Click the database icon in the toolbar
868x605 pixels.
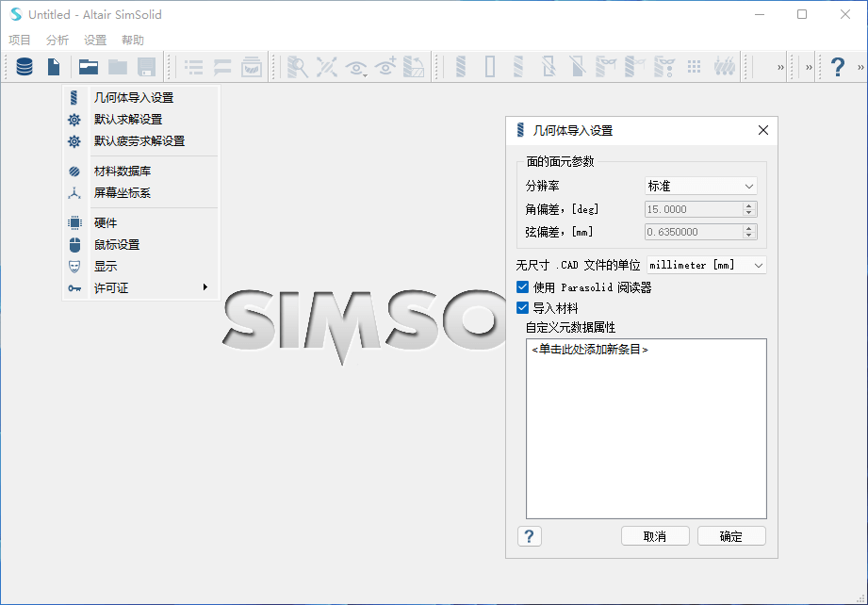(25, 67)
